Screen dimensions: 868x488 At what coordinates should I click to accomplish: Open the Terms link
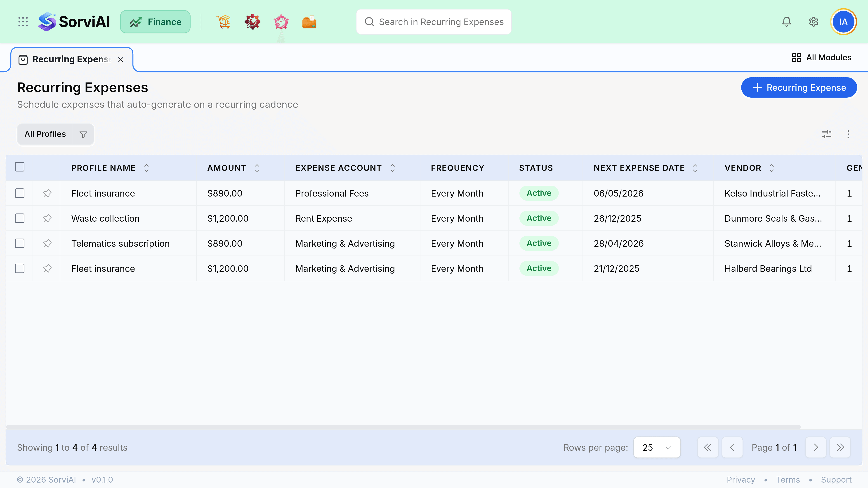click(x=788, y=480)
